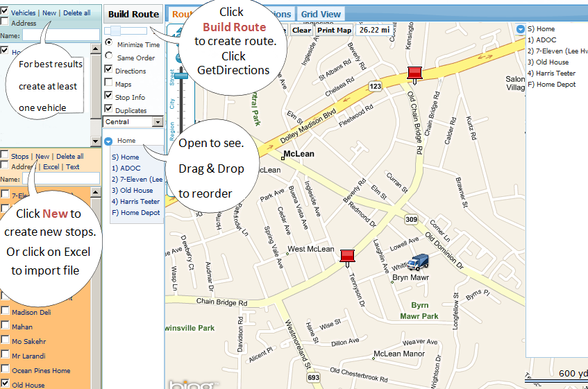Select the Minimize Time radio button
The width and height of the screenshot is (588, 389).
tap(109, 42)
